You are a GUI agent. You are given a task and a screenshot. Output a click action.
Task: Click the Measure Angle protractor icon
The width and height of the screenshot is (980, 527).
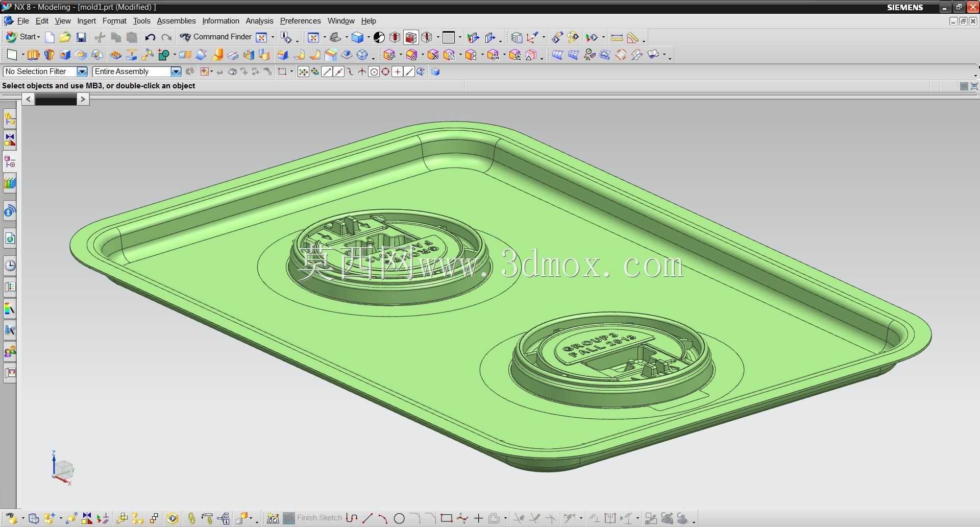[x=633, y=37]
